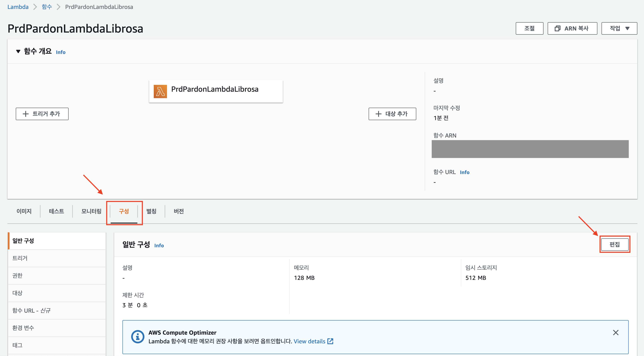Click the 편집 button in 일반 구성
This screenshot has height=356, width=644.
pos(615,244)
